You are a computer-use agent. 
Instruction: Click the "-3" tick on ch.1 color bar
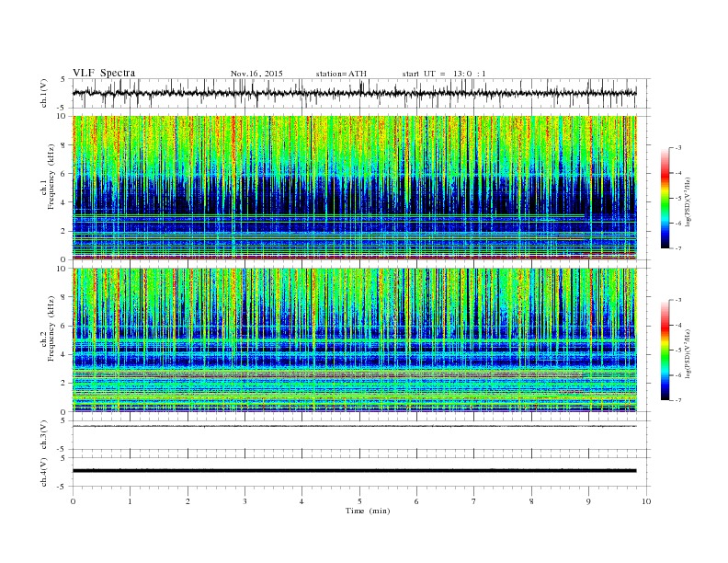pyautogui.click(x=678, y=148)
